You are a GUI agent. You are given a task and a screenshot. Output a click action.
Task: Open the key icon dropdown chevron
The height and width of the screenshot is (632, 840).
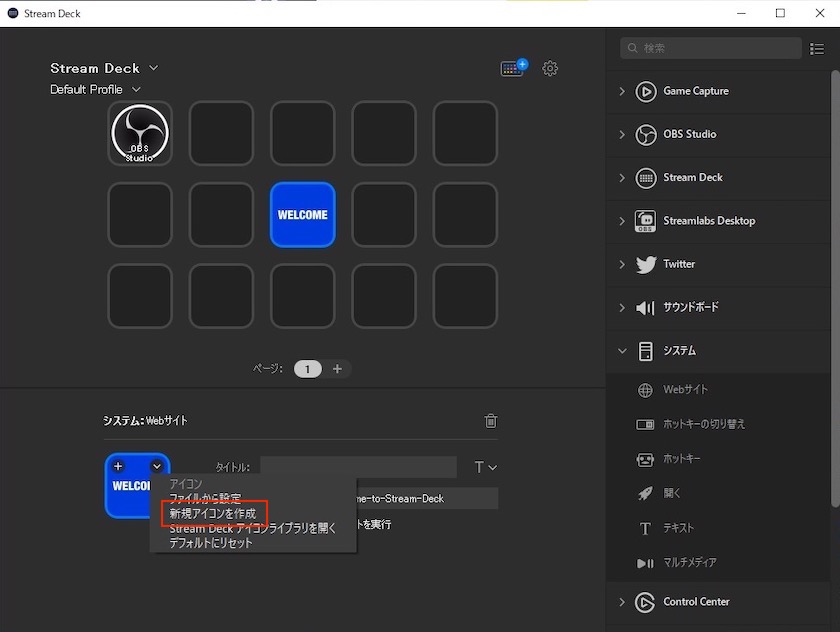157,467
